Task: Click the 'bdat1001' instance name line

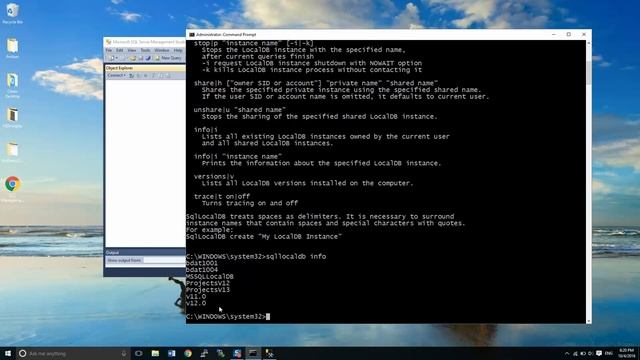Action: (x=202, y=263)
